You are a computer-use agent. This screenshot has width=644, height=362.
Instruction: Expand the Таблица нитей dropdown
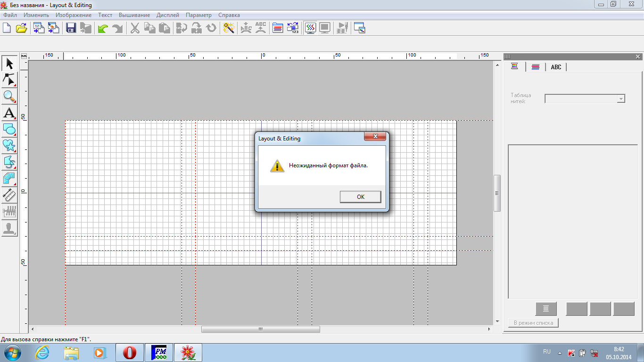coord(621,99)
